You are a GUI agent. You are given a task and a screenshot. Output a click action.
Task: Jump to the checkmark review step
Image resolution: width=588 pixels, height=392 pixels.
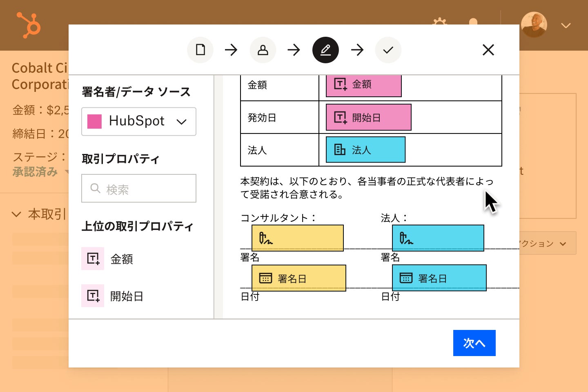coord(388,50)
